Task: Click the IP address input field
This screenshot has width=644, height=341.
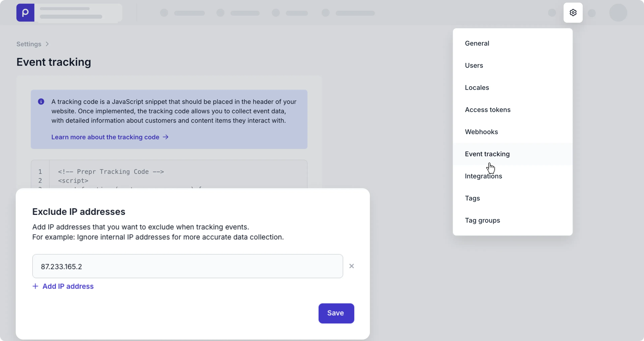Action: (187, 266)
